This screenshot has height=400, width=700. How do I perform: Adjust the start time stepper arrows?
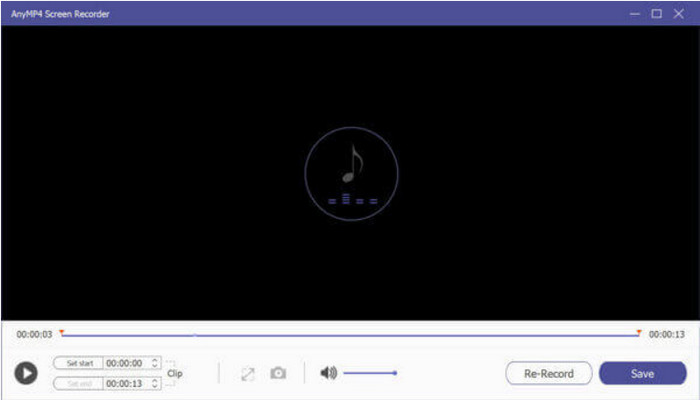click(x=154, y=363)
